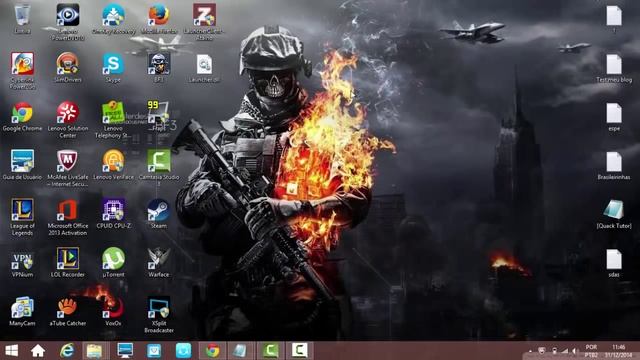Viewport: 640px width, 360px height.
Task: Launch LOL Recorder desktop shortcut
Action: click(68, 262)
